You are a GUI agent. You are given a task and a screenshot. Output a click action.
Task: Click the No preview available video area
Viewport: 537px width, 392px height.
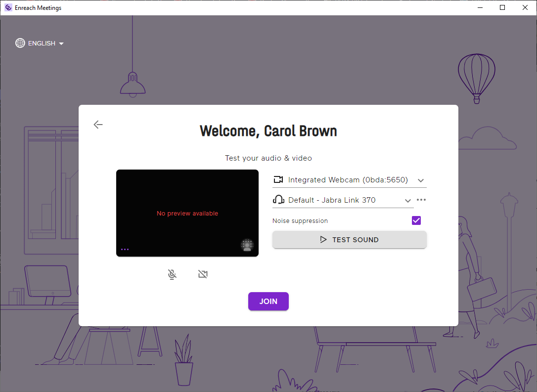187,213
